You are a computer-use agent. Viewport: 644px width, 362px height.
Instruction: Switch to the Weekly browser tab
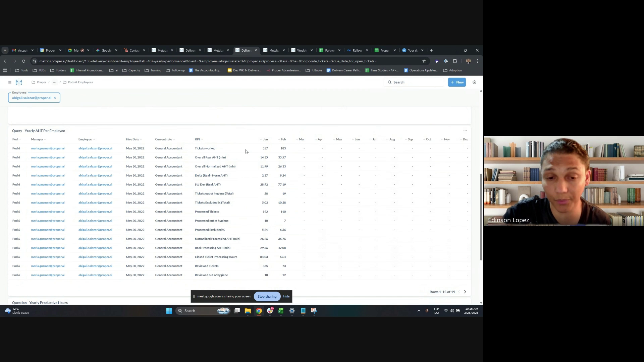[302, 51]
